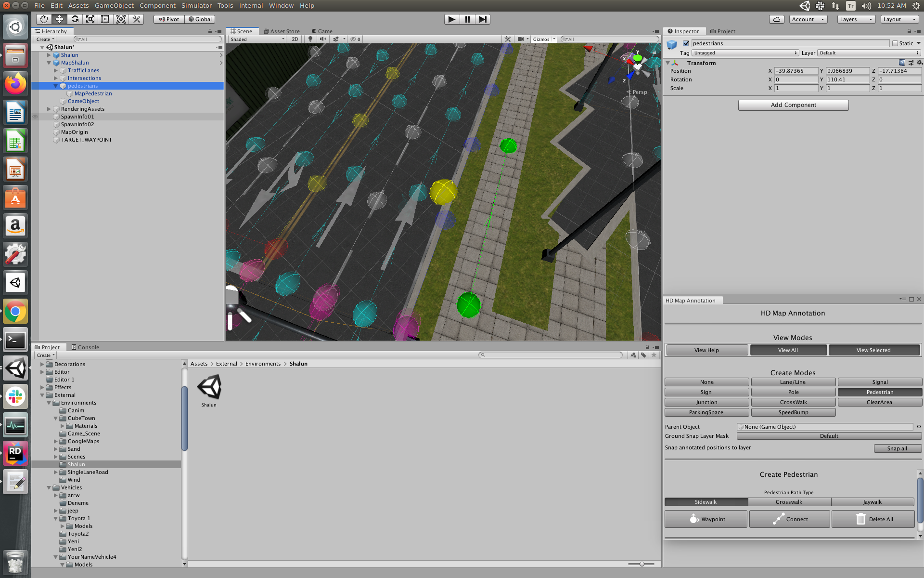Open the Simulator menu
This screenshot has width=924, height=578.
pos(196,5)
